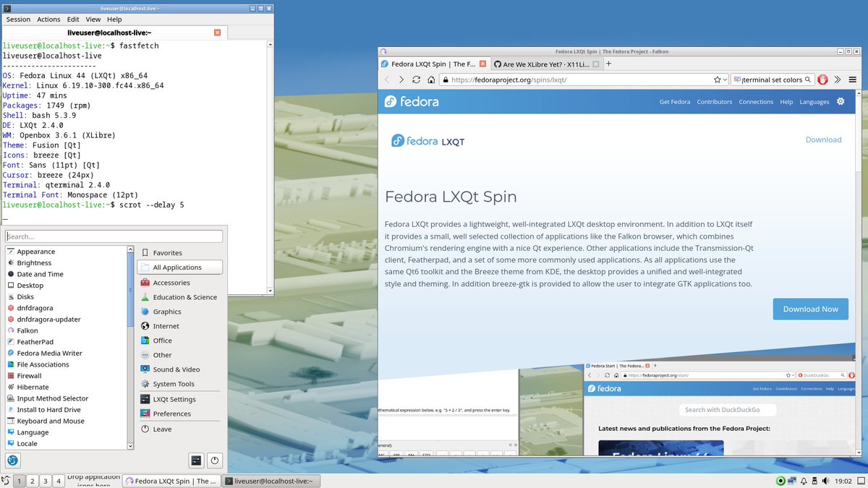The height and width of the screenshot is (488, 868).
Task: Launch FeatherPad editor
Action: click(67, 342)
